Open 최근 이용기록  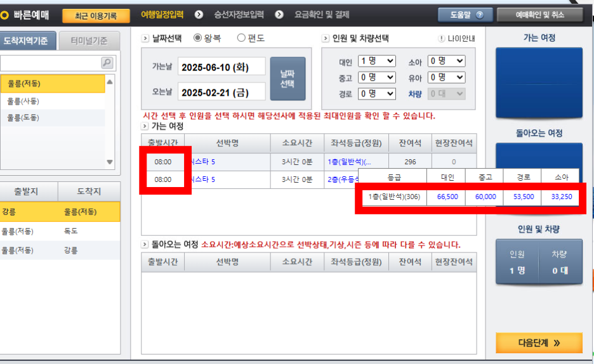pyautogui.click(x=96, y=16)
